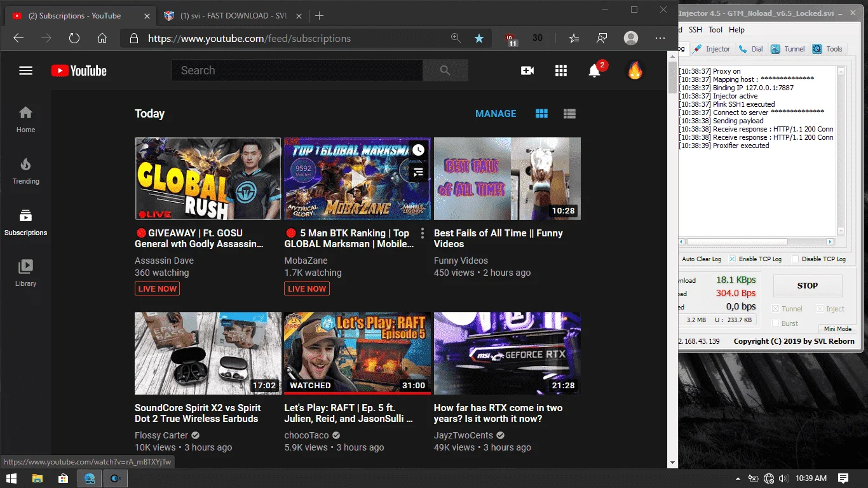868x488 pixels.
Task: Open the YouTube hamburger guide menu
Action: (x=25, y=71)
